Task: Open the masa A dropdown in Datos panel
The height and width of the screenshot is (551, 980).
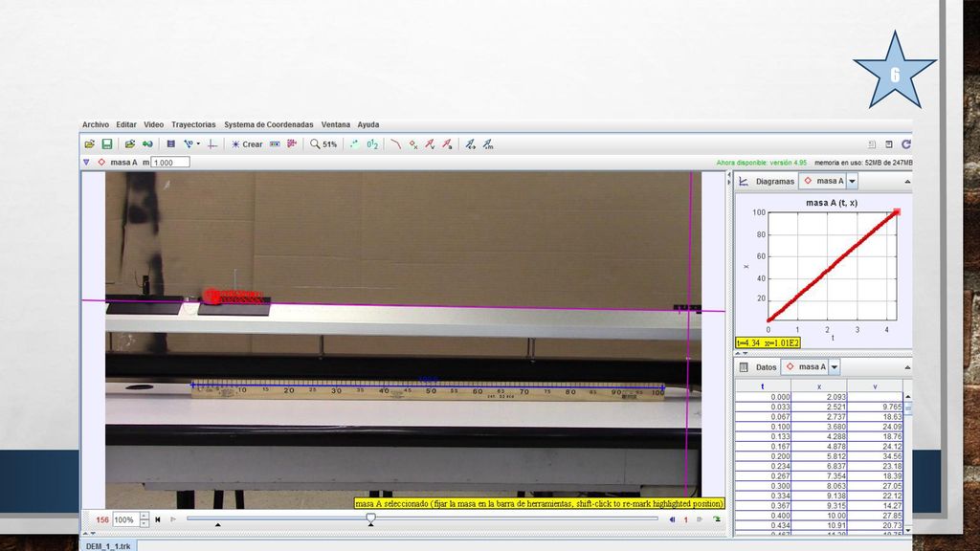Action: point(835,367)
